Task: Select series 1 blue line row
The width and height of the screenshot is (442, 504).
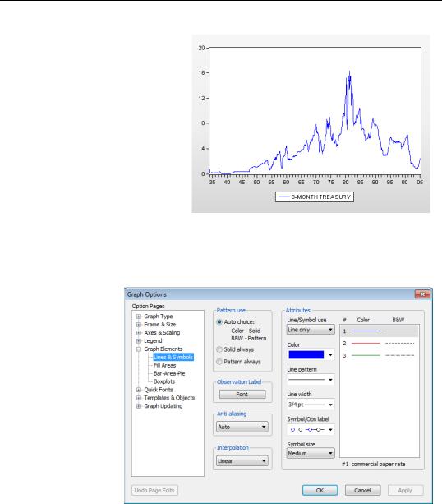Action: 380,331
